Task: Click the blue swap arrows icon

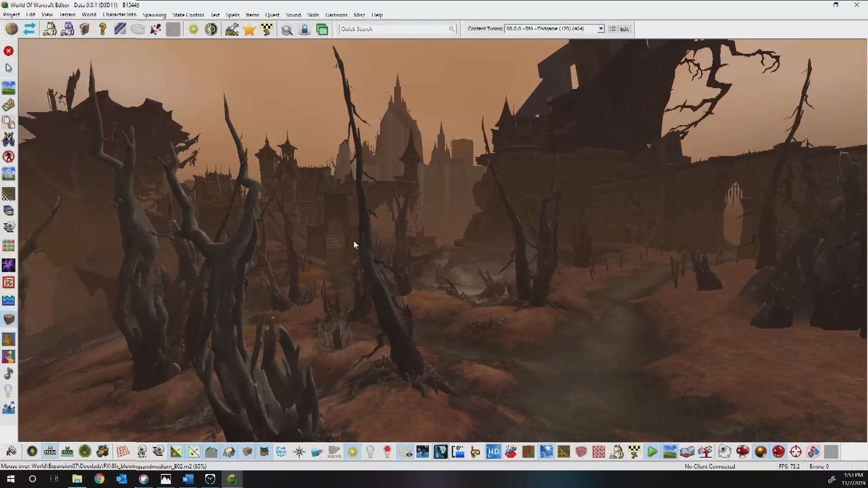Action: [x=29, y=29]
